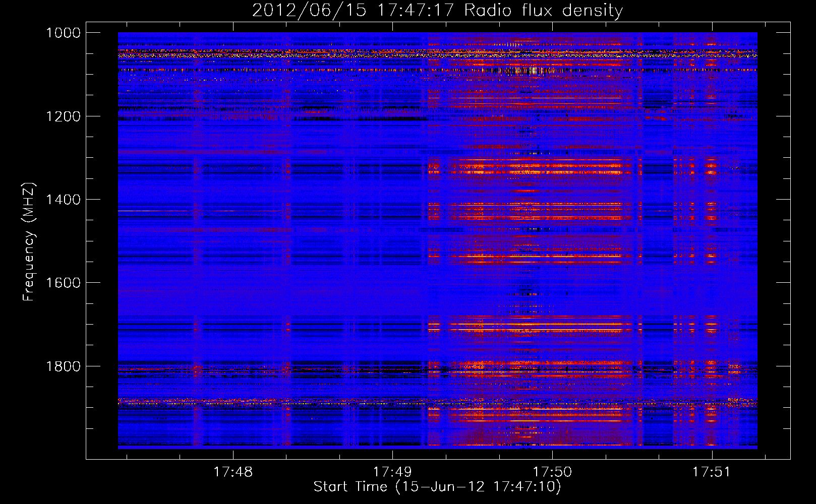The height and width of the screenshot is (504, 816).
Task: Select the 1400 frequency tick label
Action: 63,200
